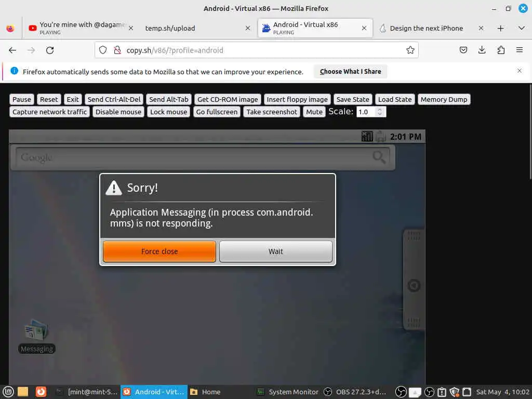
Task: Close the temp.sh/upload tab
Action: coord(248,28)
